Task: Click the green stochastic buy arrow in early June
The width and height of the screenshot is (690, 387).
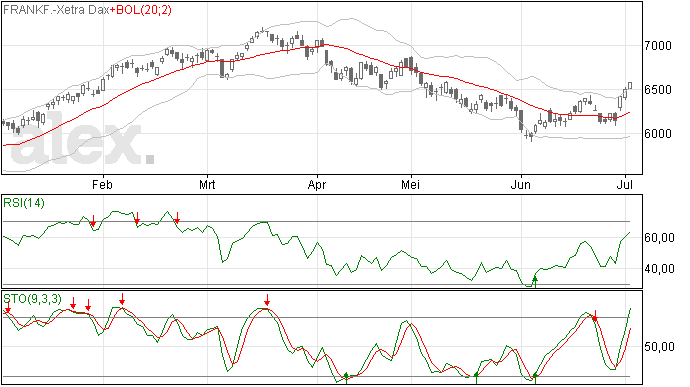Action: [535, 378]
